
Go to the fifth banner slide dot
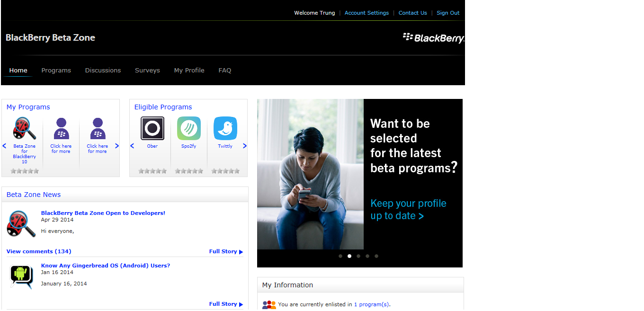[376, 256]
